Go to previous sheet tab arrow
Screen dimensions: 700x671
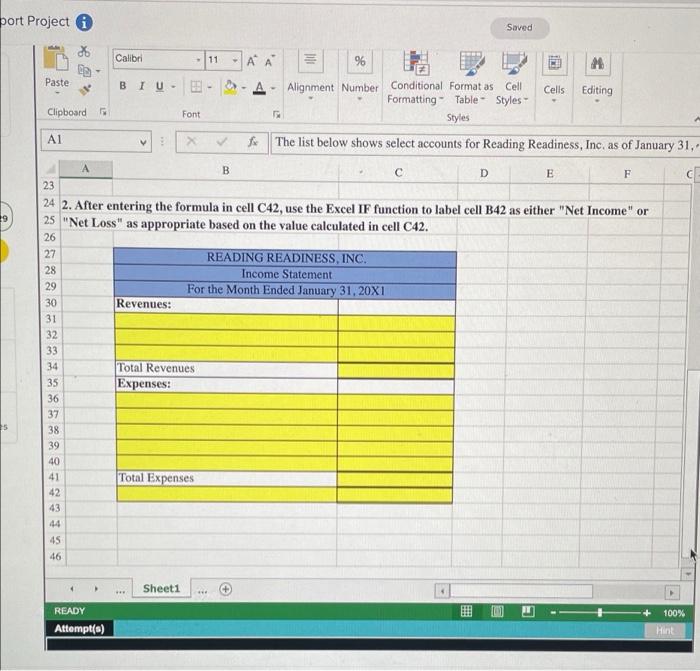coord(72,589)
